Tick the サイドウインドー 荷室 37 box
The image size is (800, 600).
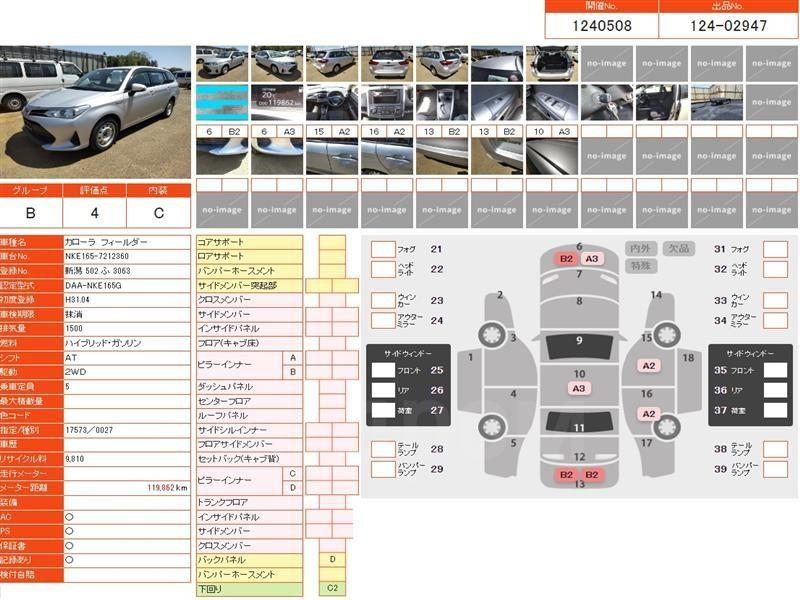776,410
